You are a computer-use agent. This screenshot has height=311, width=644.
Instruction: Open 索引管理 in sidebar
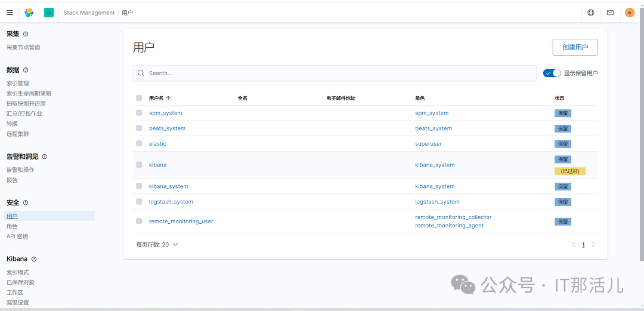tap(18, 83)
